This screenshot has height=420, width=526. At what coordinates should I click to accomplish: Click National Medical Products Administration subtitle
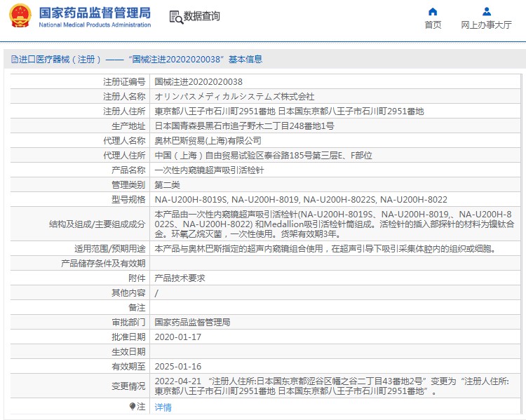tap(95, 25)
